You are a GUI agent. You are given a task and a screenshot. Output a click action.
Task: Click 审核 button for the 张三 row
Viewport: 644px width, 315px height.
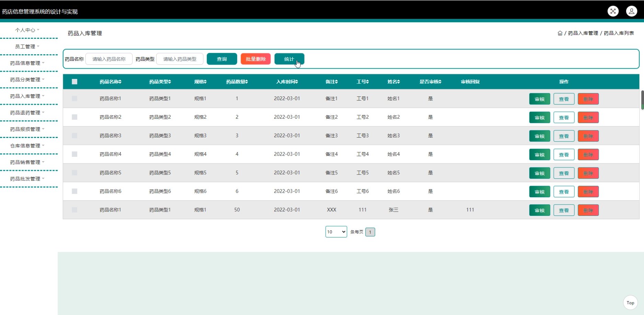(540, 210)
